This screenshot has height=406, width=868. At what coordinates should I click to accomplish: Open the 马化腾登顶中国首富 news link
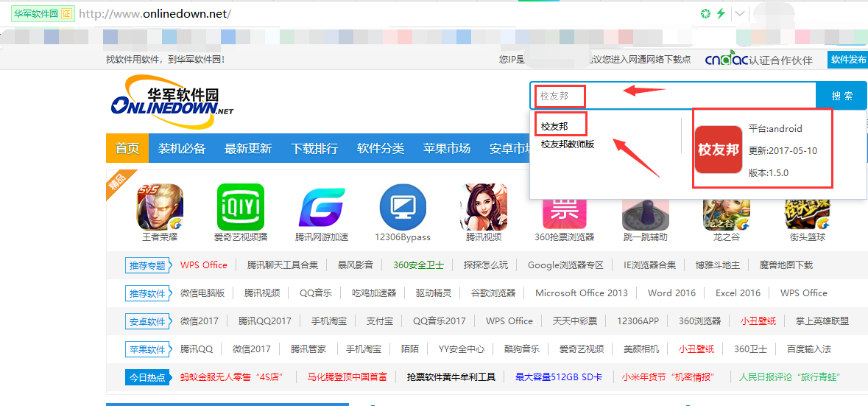(x=347, y=377)
